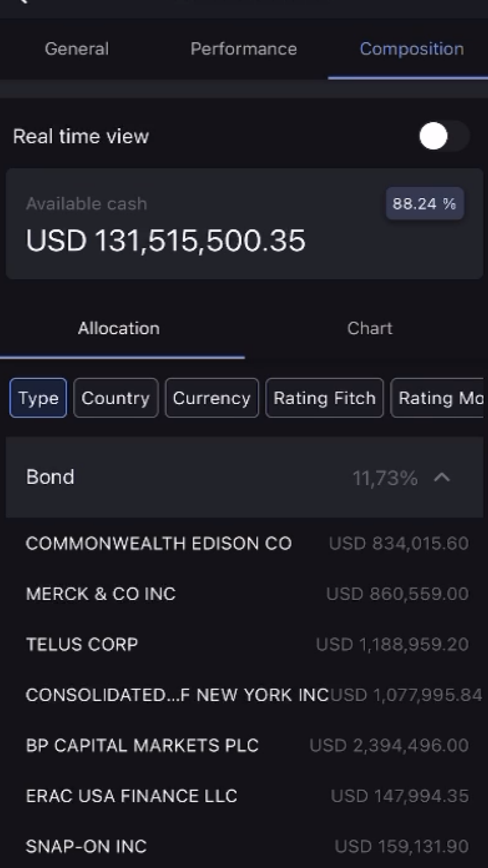Screen dimensions: 488x868
Task: Filter allocation by Type
Action: (x=38, y=398)
